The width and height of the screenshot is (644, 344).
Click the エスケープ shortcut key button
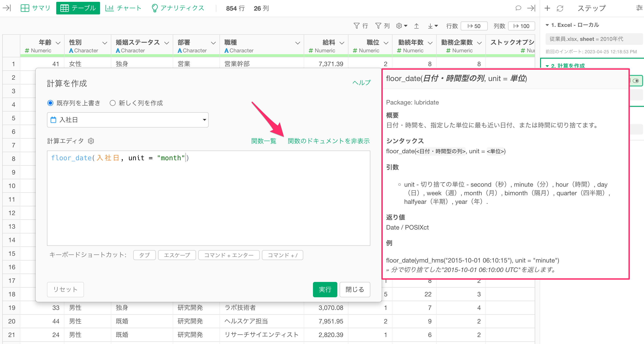coord(177,255)
